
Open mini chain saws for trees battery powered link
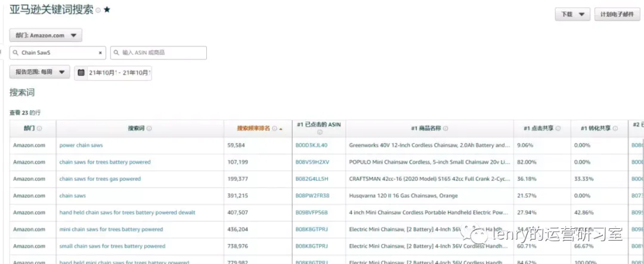(x=112, y=229)
